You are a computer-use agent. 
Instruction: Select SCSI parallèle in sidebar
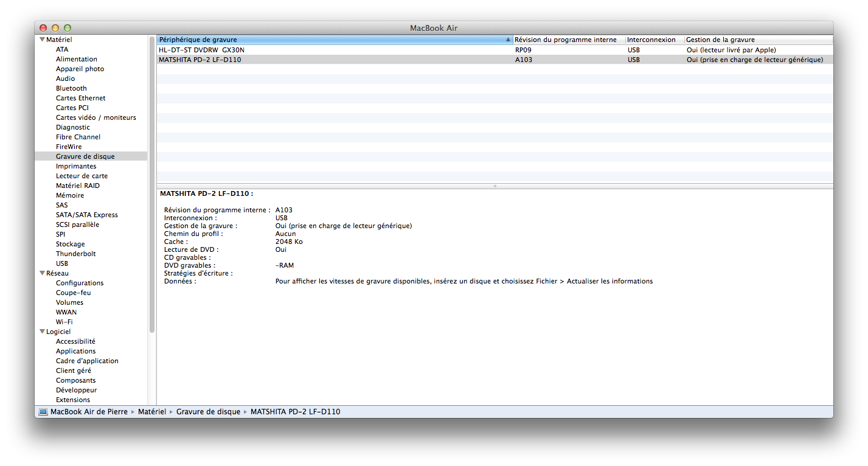78,224
